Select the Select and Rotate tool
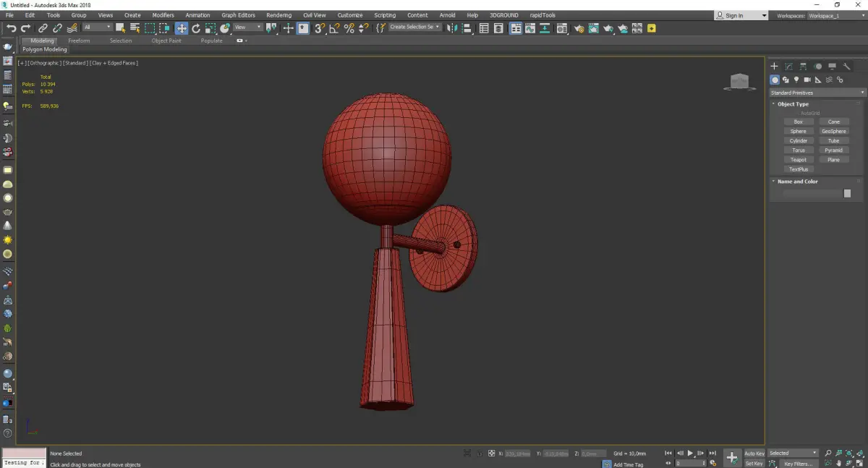 pyautogui.click(x=195, y=28)
